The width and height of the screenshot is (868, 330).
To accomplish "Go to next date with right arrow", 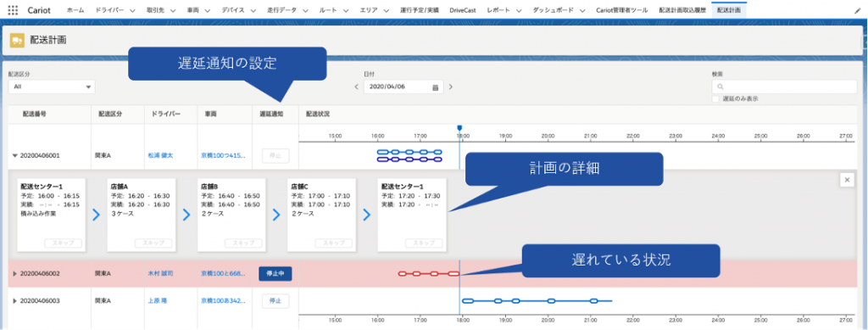I will coord(451,87).
